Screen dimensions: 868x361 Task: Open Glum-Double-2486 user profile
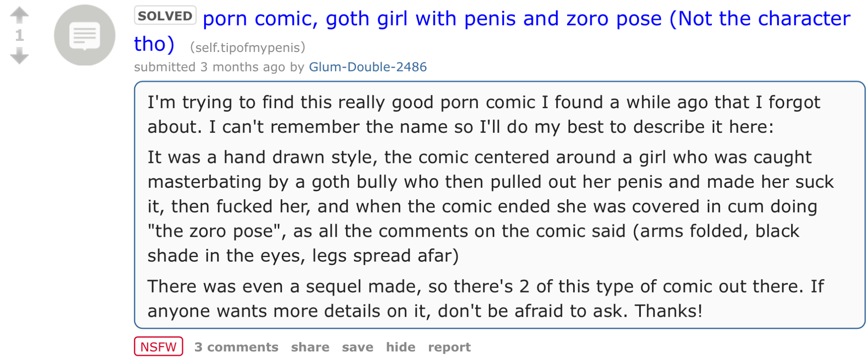(368, 67)
